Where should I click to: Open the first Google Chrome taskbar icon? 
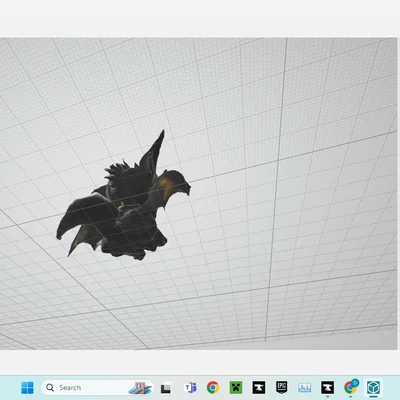point(213,388)
